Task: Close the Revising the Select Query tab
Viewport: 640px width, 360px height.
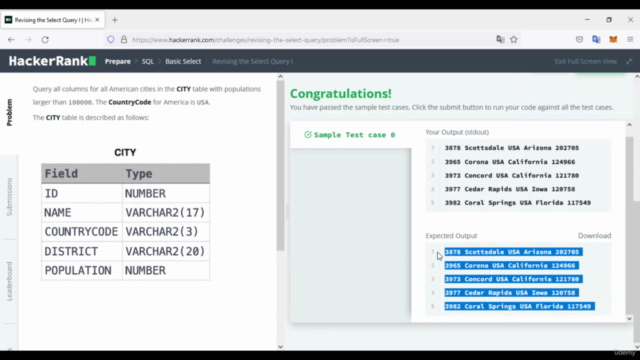Action: click(97, 20)
